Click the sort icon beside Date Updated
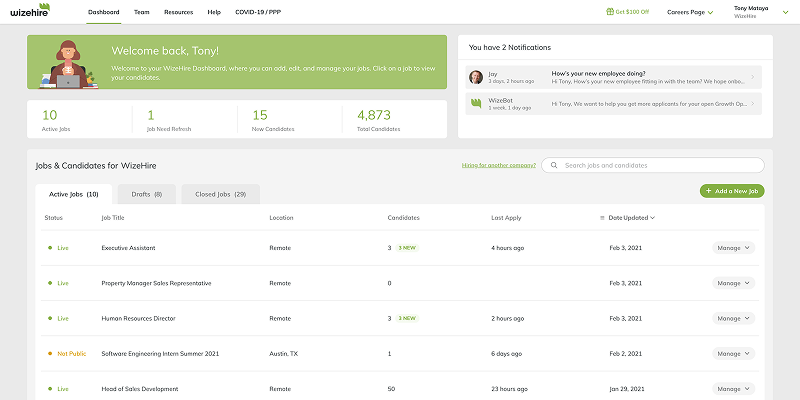This screenshot has width=800, height=400. [x=602, y=218]
